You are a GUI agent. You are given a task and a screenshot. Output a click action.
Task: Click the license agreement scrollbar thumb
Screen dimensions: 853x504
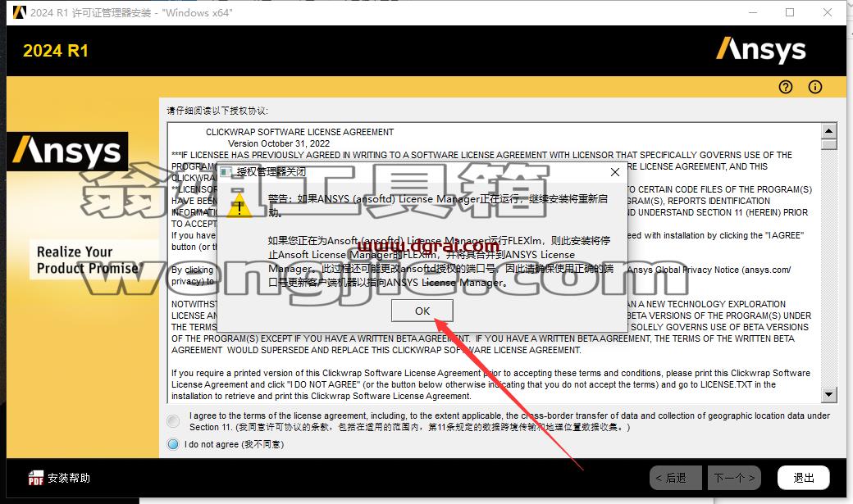pos(828,143)
